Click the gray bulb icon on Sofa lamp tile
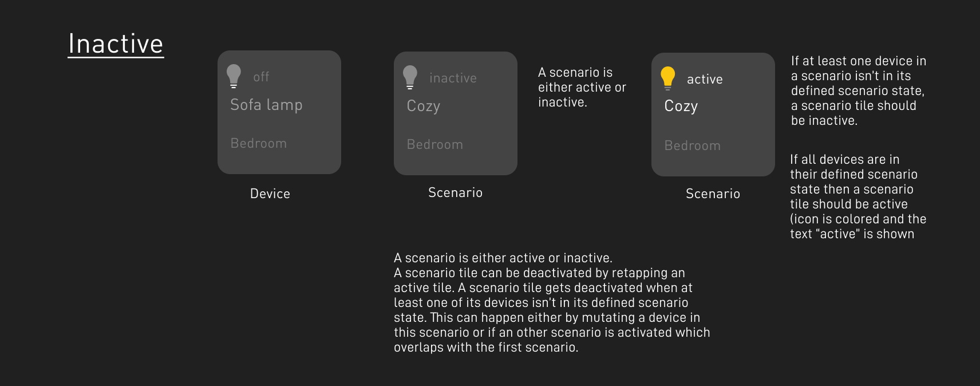This screenshot has height=386, width=980. [234, 76]
